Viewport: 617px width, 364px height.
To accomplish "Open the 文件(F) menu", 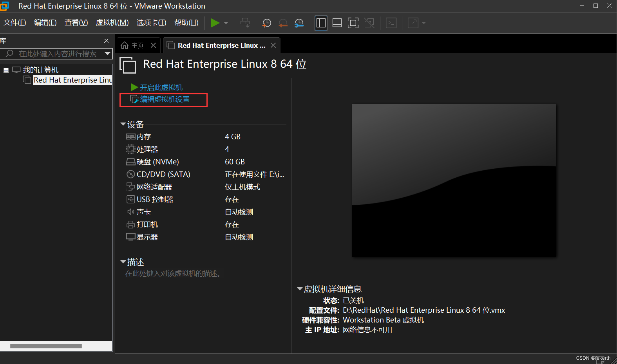I will [15, 23].
